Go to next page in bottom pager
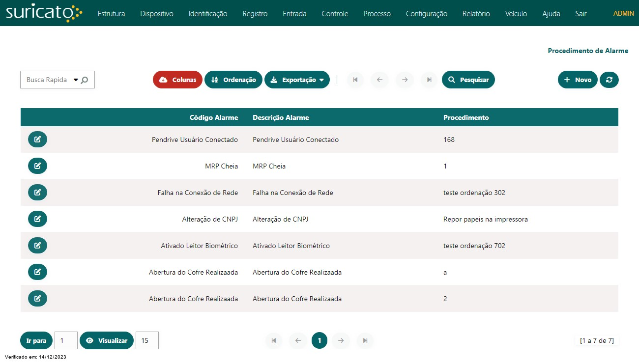Image resolution: width=639 pixels, height=364 pixels. click(341, 340)
